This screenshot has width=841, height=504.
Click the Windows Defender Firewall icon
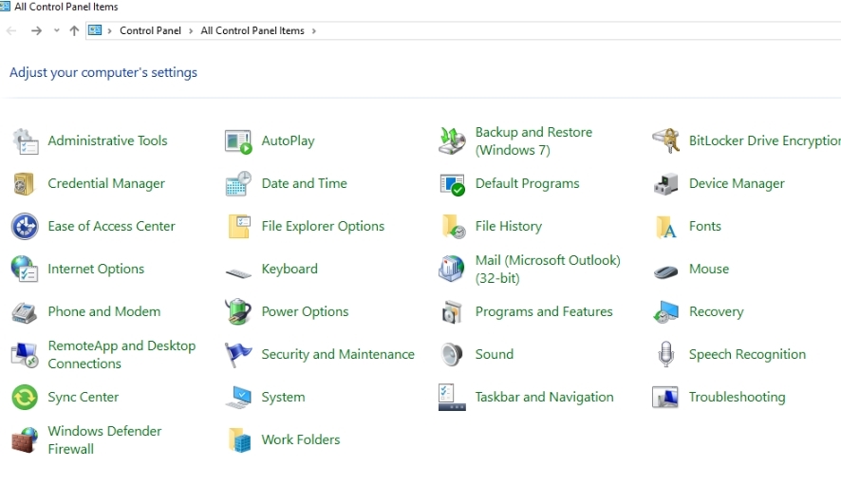tap(25, 439)
